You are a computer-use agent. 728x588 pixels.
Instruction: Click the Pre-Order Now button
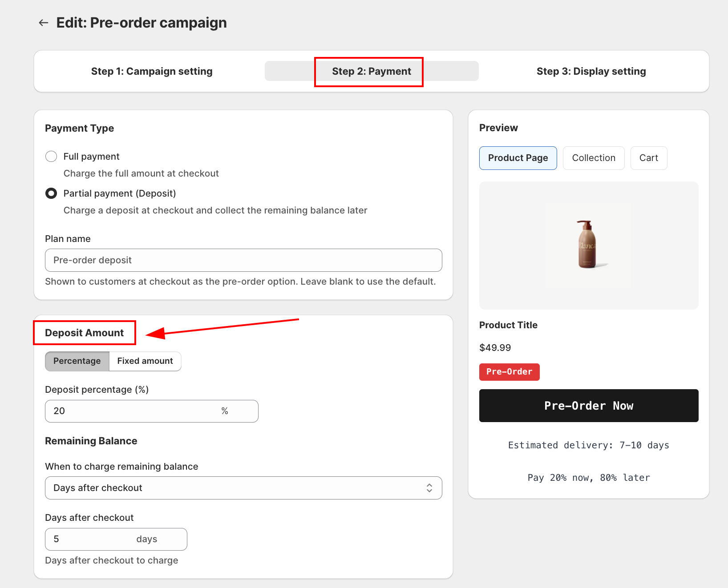coord(589,406)
